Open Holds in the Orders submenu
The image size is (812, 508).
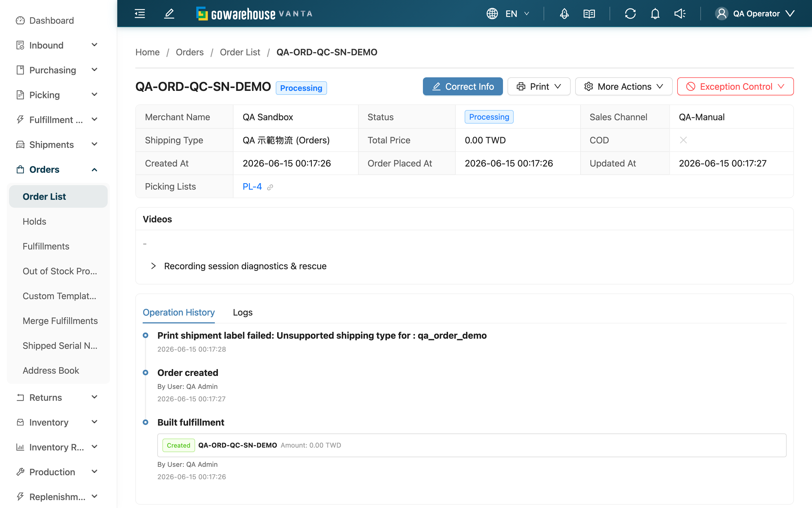[x=58, y=222]
